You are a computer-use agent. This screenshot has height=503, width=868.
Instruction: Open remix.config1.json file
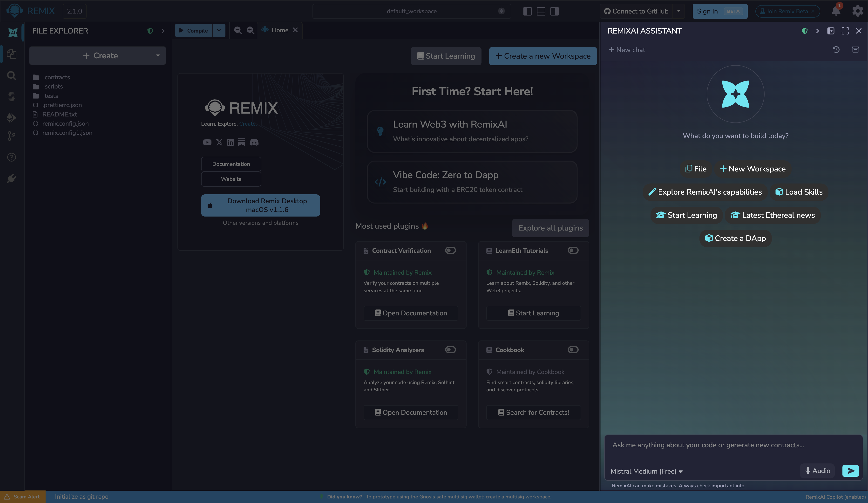[x=67, y=133]
